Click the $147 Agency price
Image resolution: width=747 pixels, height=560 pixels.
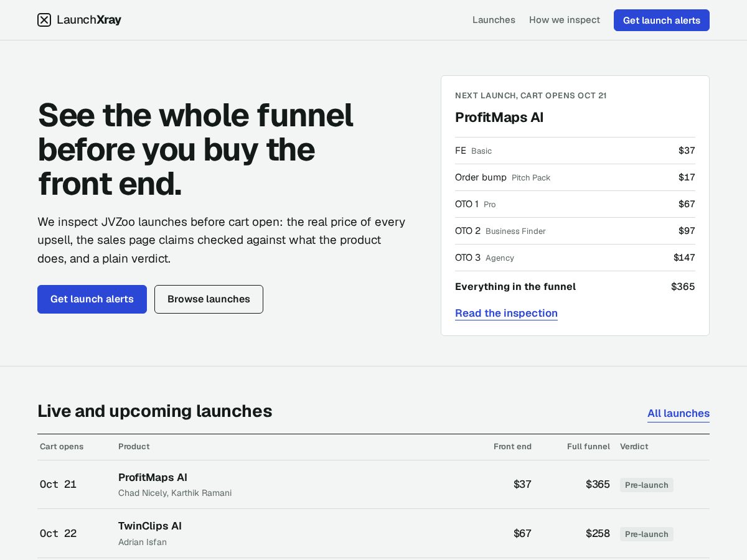tap(684, 258)
